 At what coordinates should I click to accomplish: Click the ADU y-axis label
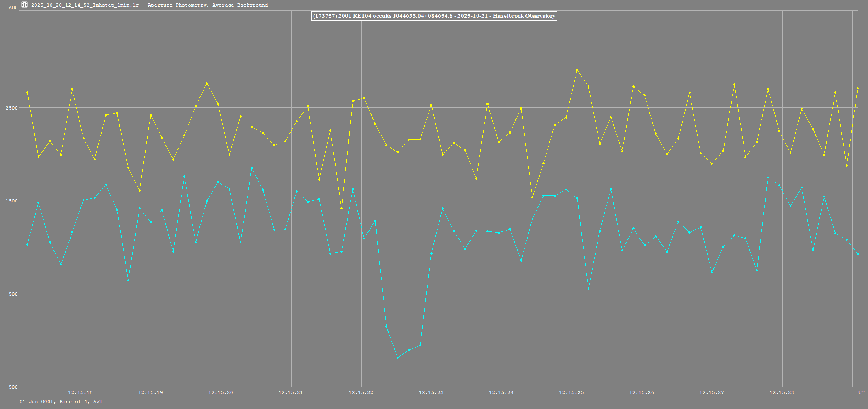13,7
